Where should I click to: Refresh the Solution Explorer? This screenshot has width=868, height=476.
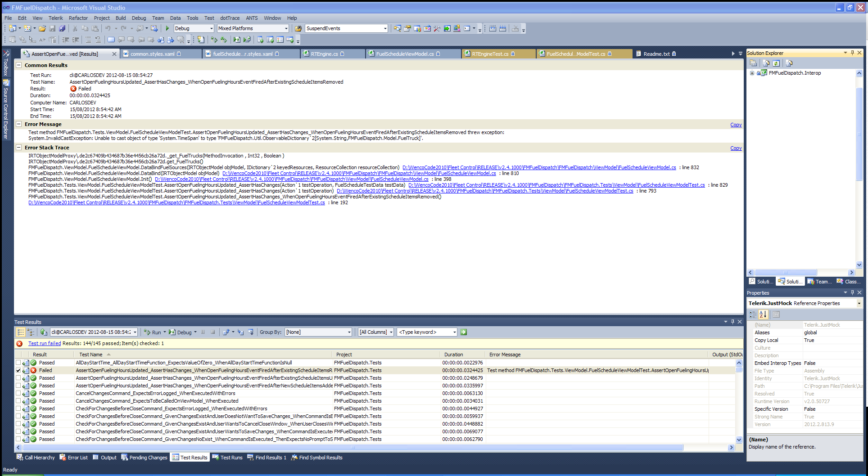click(x=776, y=63)
